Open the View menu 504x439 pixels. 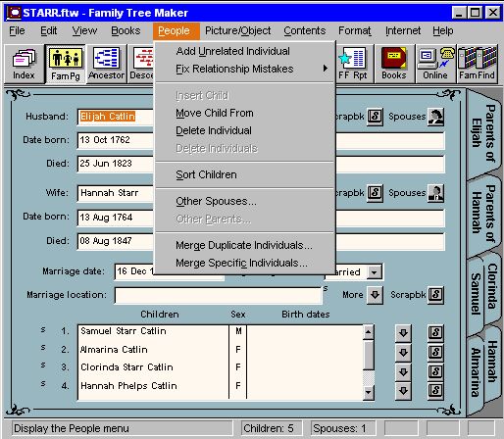tap(84, 30)
